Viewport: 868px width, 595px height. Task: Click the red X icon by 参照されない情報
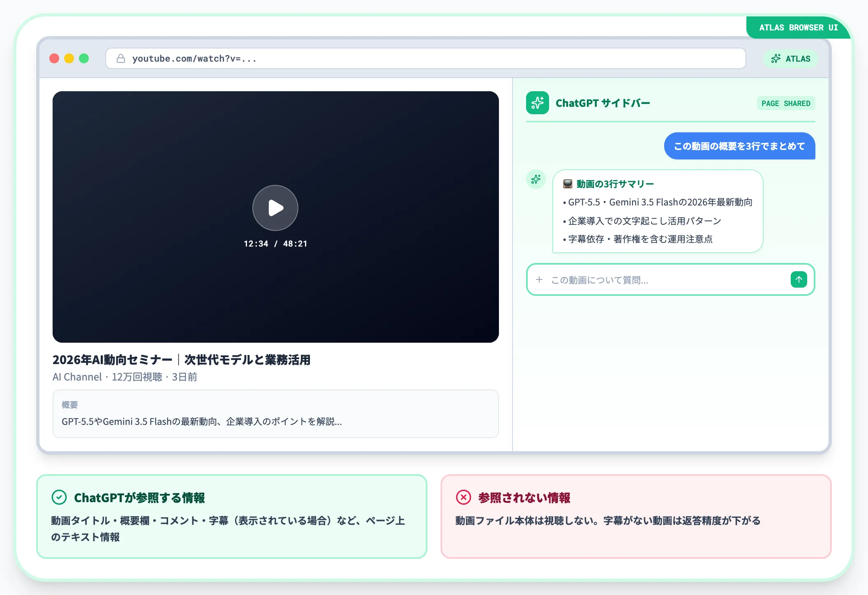[464, 497]
